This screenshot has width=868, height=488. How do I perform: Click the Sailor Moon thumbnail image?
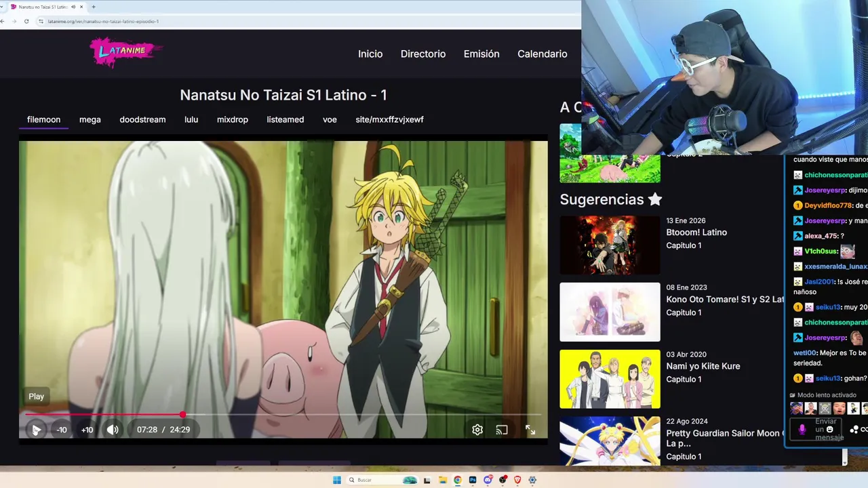coord(610,441)
